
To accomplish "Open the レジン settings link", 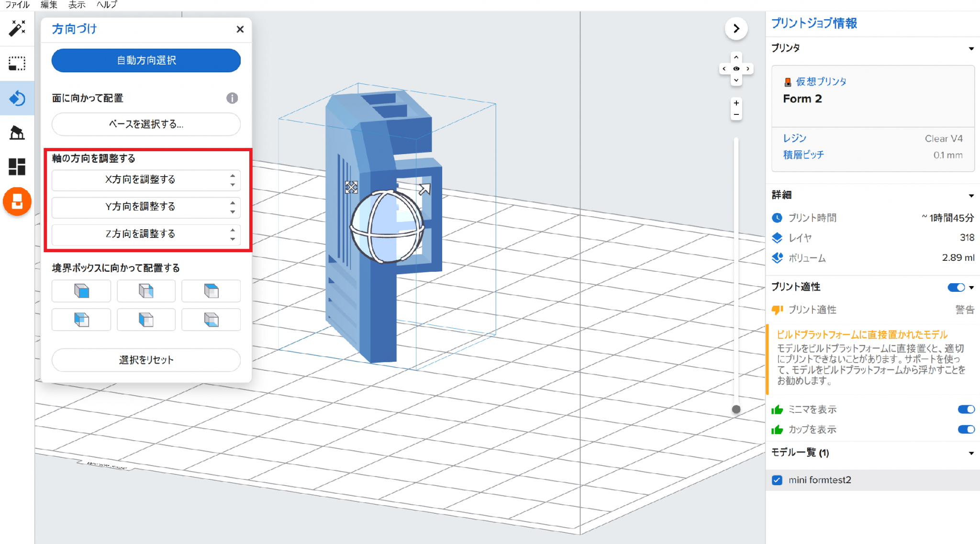I will pyautogui.click(x=794, y=138).
